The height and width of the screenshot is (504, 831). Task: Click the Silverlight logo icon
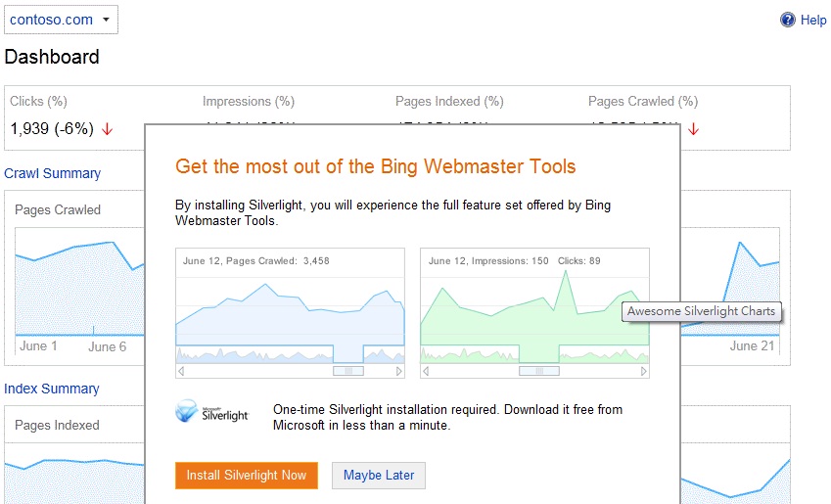coord(187,411)
